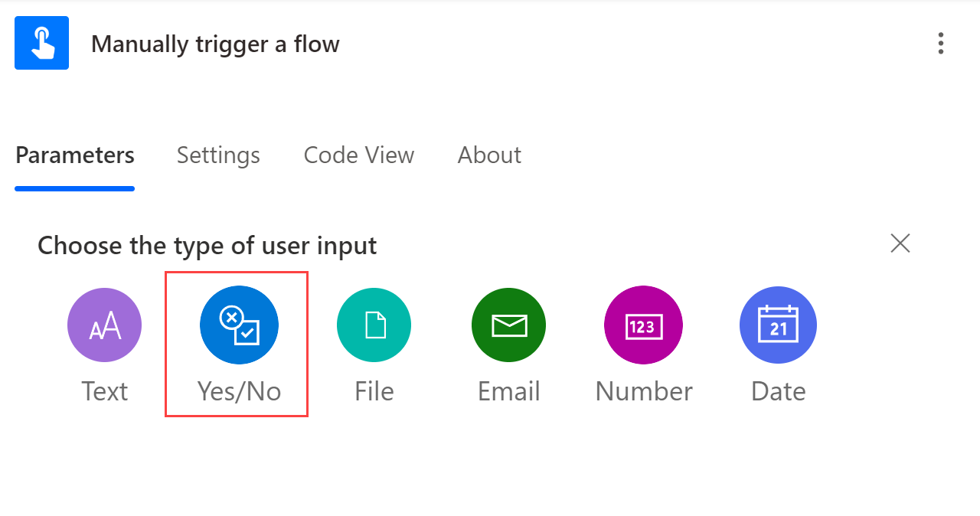Screen dimensions: 980x516
Task: Click the 'Text' label below the icon
Action: [104, 391]
